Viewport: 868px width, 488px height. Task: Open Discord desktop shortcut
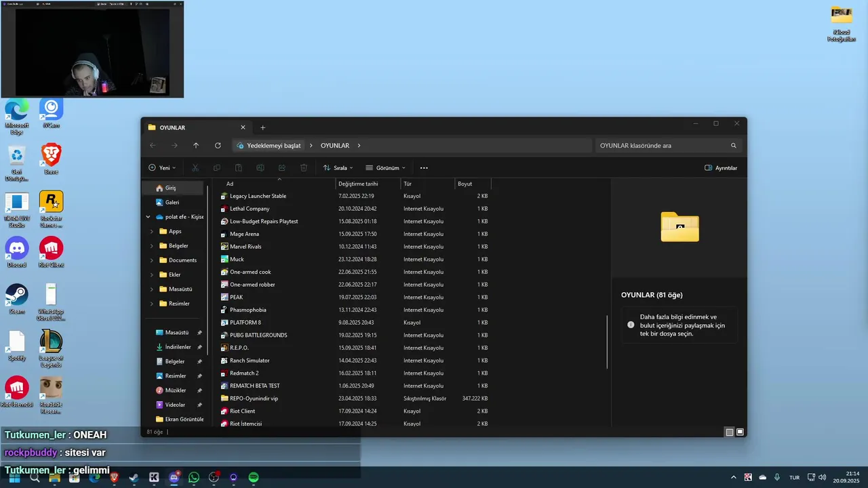pos(17,252)
